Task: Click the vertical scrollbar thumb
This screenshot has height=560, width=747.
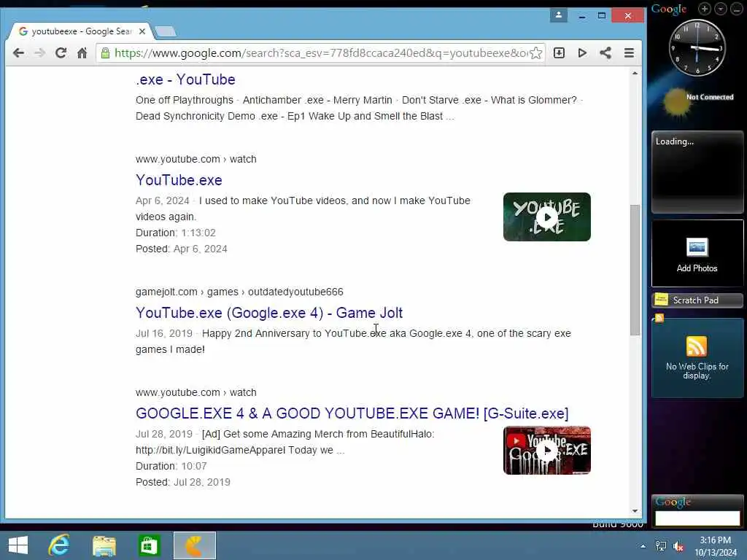Action: (635, 270)
